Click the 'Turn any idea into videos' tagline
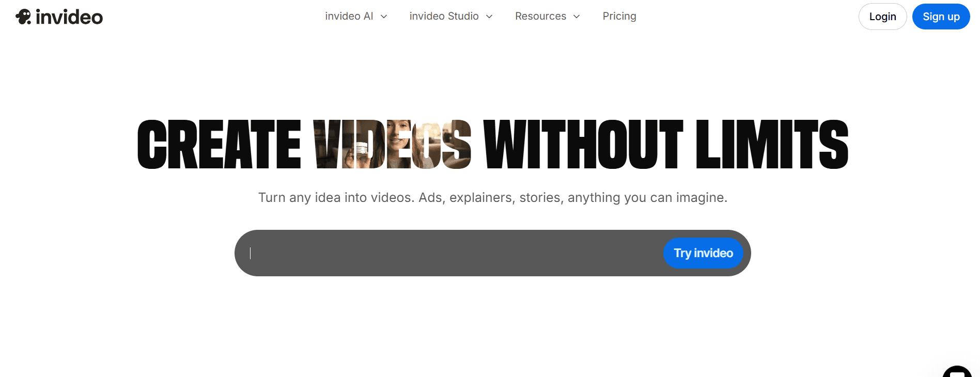980x377 pixels. pos(493,198)
